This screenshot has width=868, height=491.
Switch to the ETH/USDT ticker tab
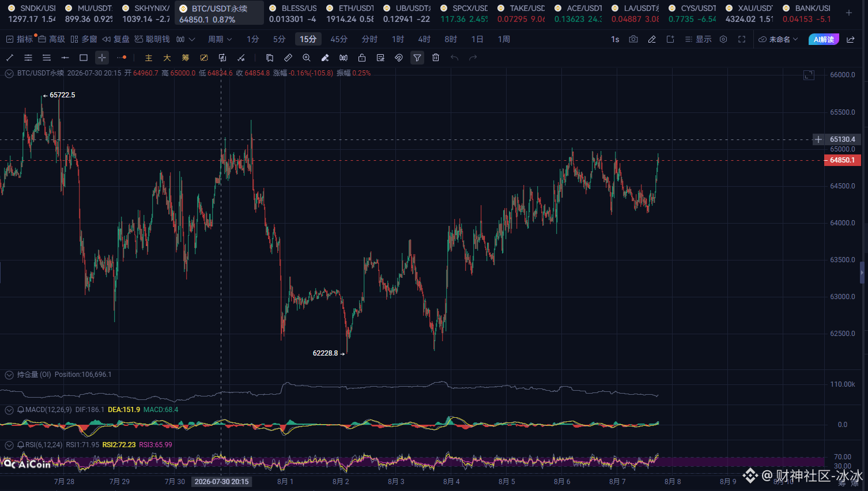[350, 13]
